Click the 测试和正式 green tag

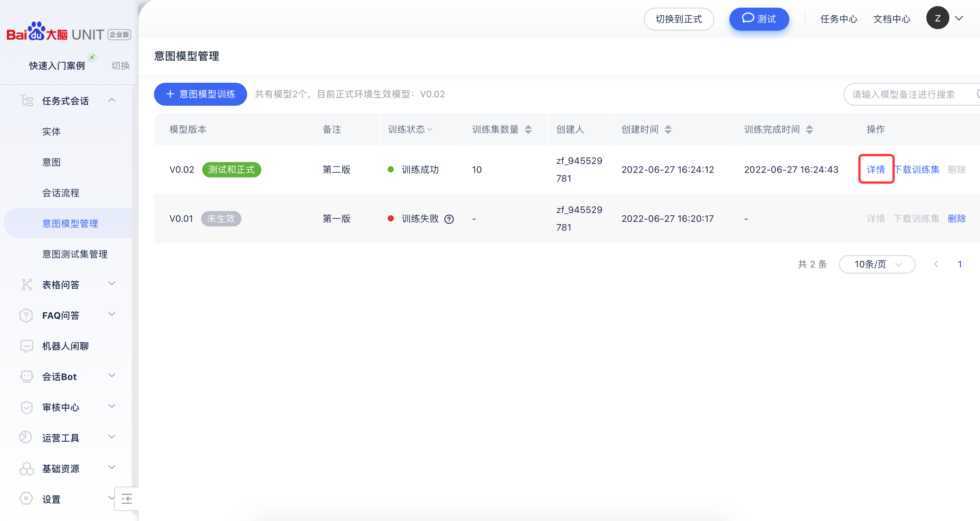(231, 169)
